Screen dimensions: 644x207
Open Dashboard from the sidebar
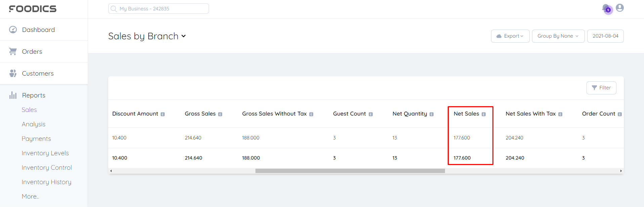pos(38,30)
